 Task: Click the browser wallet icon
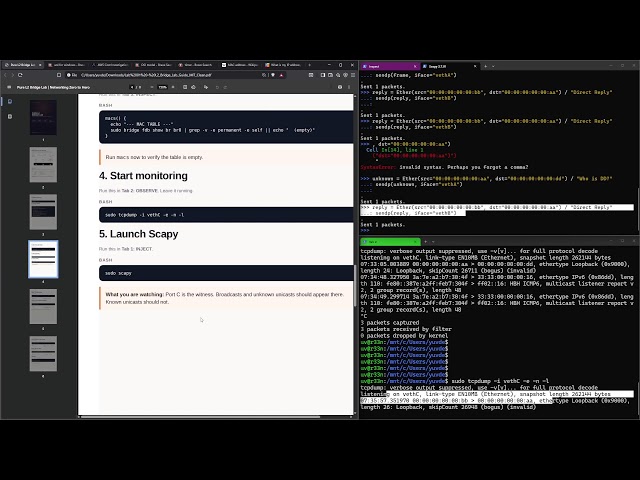coord(330,75)
